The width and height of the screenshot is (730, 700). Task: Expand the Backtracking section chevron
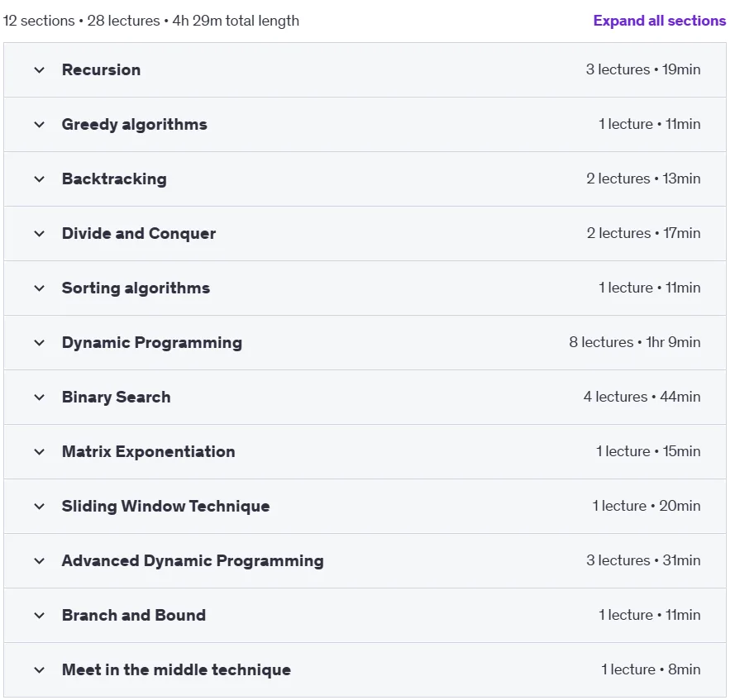tap(40, 179)
